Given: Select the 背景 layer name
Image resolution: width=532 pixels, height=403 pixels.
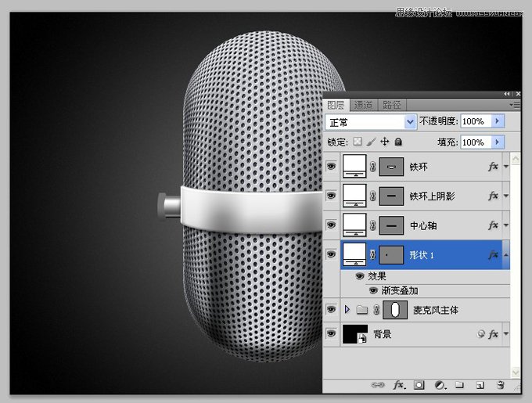Looking at the screenshot, I should (383, 334).
